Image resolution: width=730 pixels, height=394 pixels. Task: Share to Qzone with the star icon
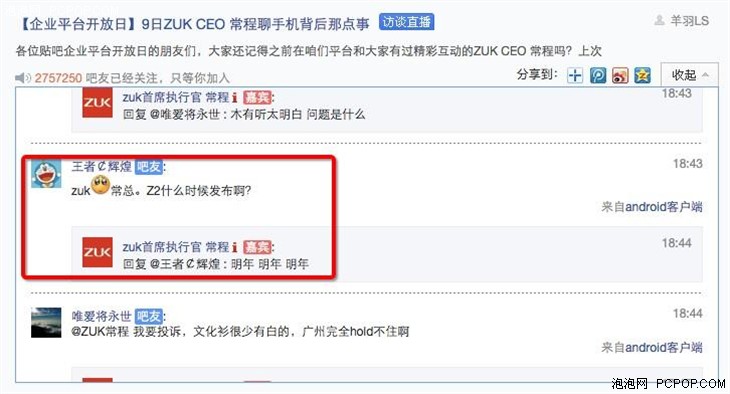642,75
